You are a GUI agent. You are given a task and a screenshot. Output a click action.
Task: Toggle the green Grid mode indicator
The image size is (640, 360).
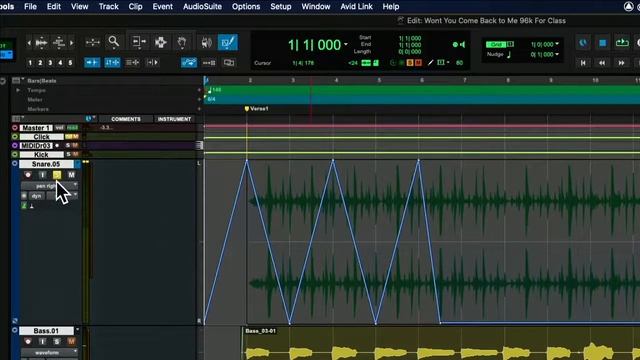(496, 44)
